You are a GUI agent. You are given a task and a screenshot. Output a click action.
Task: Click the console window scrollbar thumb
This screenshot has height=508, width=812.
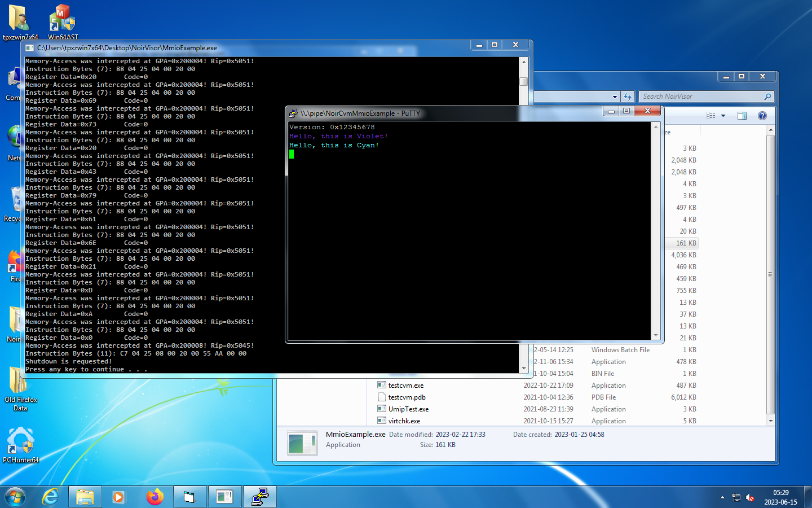(524, 81)
